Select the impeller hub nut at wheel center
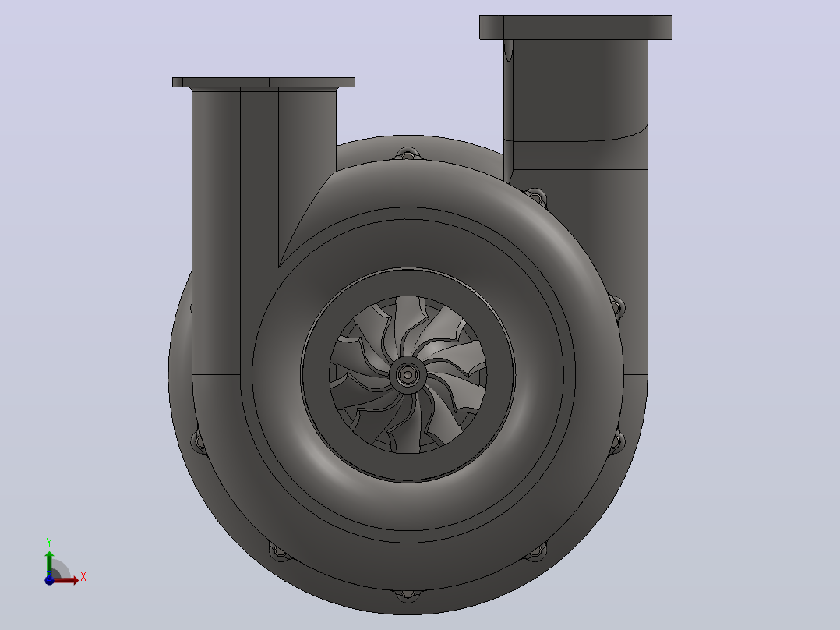 tap(408, 374)
